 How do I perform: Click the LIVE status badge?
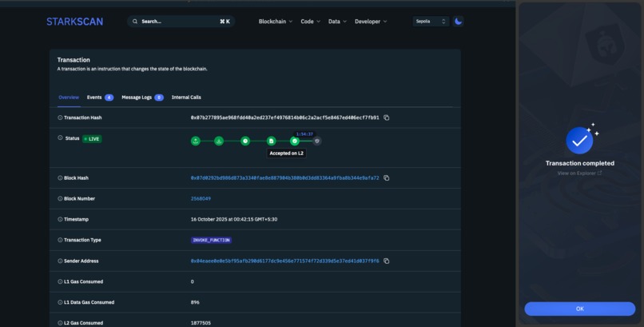(92, 139)
